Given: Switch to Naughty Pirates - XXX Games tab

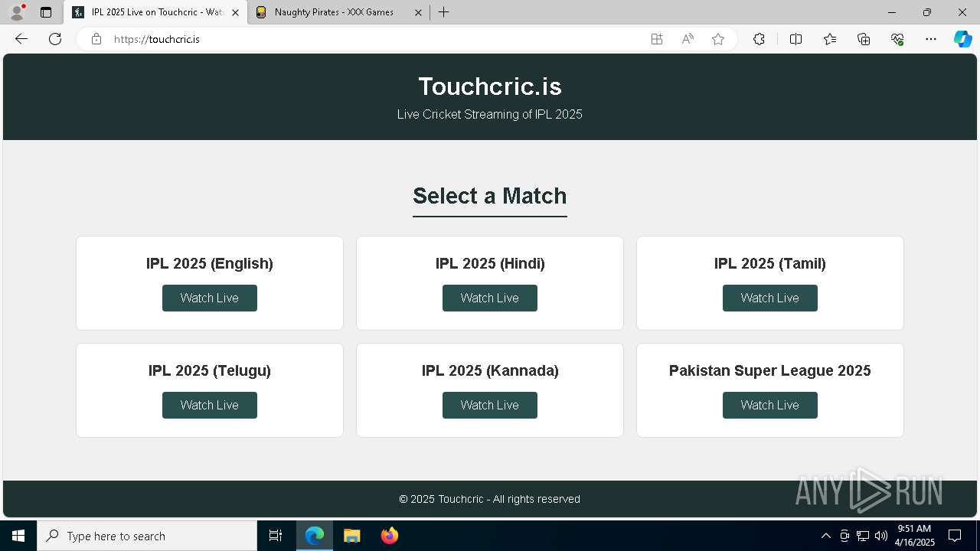Looking at the screenshot, I should pyautogui.click(x=340, y=12).
